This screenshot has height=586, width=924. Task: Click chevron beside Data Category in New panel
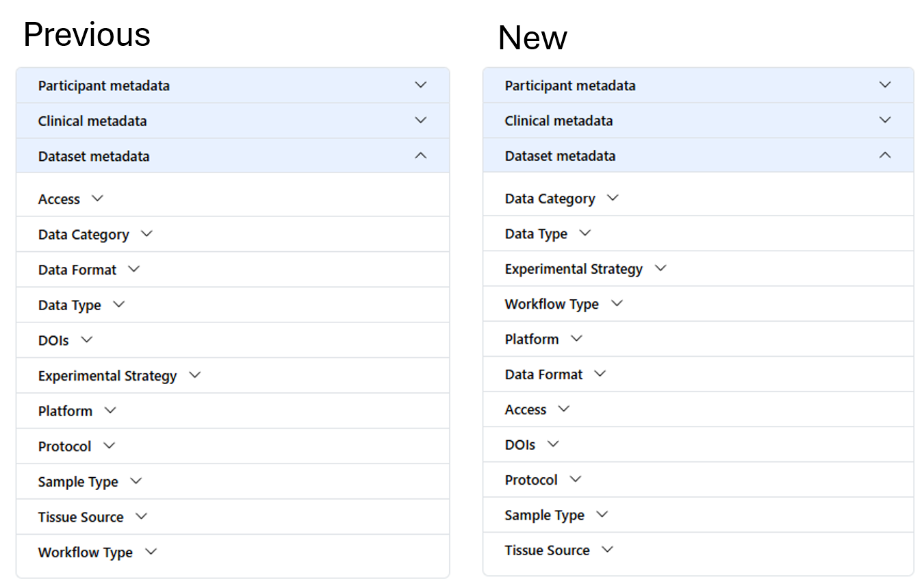[x=613, y=198]
